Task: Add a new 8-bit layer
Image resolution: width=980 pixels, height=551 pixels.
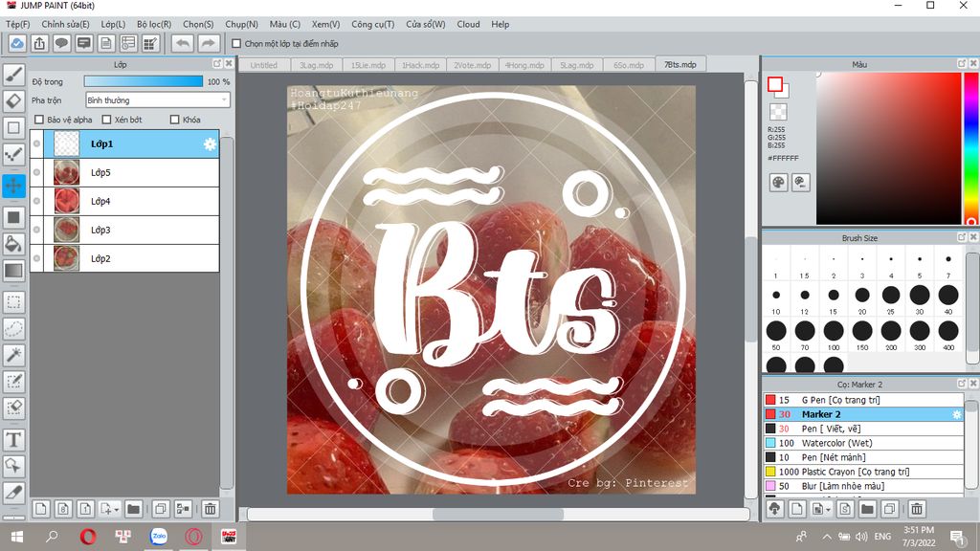Action: [63, 509]
